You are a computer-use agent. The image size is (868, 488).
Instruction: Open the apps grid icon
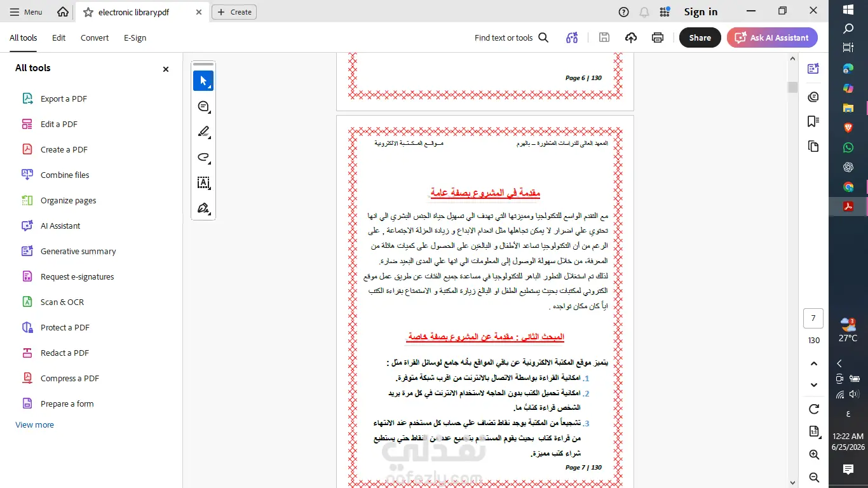click(665, 12)
